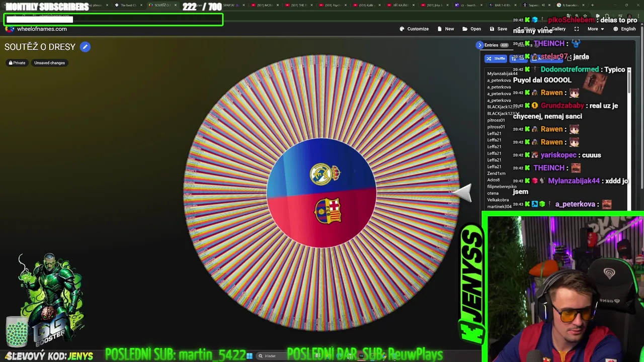Switch to the Entries tab
644x362 pixels.
[496, 45]
